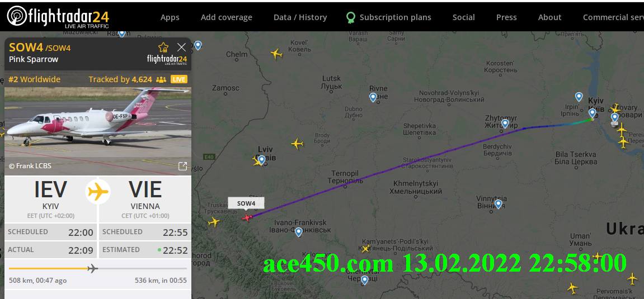Open the Apps menu

point(170,17)
